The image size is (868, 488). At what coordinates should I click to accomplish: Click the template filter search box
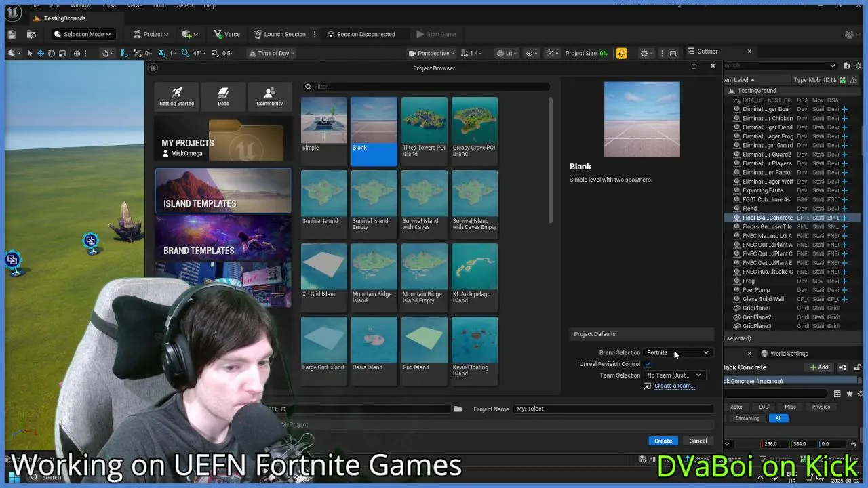coord(427,87)
